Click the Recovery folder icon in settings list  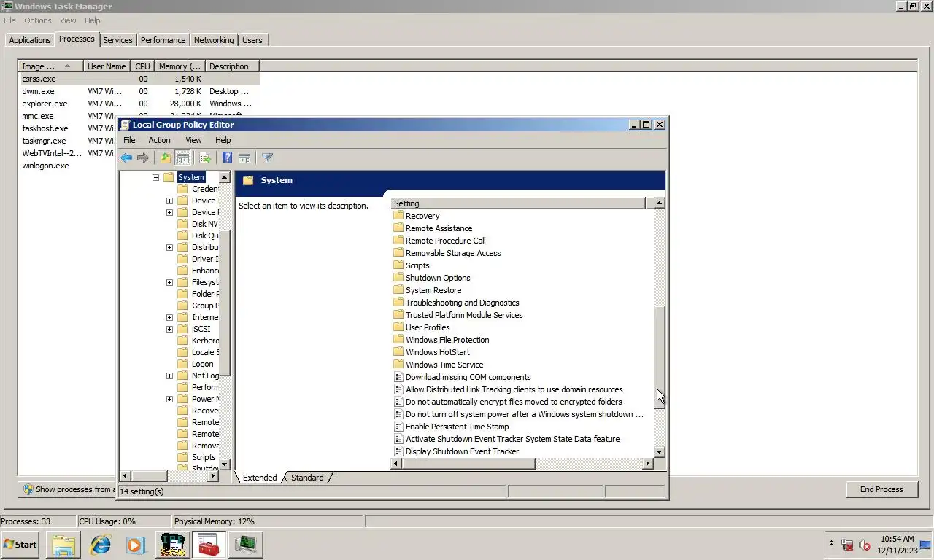tap(398, 216)
